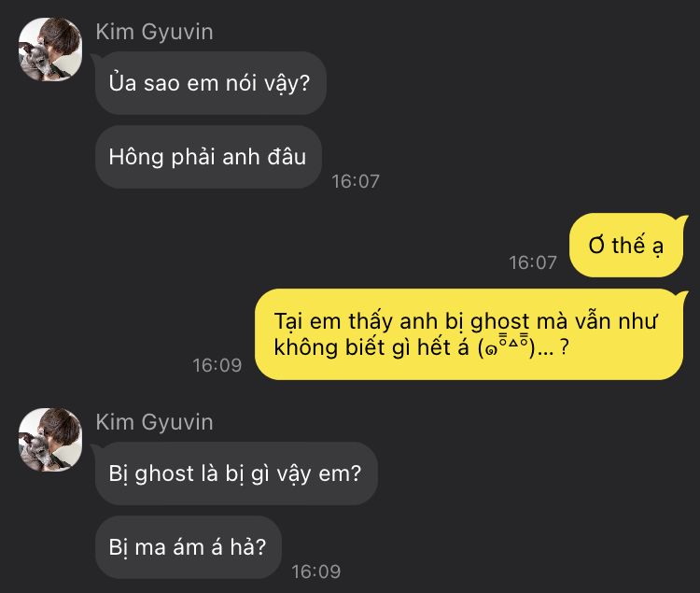The height and width of the screenshot is (593, 700).
Task: Click the tail of the 'Ơ thế ạ' bubble
Action: pyautogui.click(x=681, y=219)
